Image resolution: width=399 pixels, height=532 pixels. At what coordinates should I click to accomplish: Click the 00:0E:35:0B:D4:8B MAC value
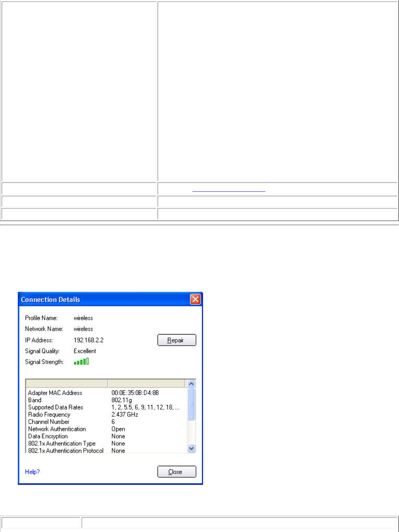coord(135,393)
